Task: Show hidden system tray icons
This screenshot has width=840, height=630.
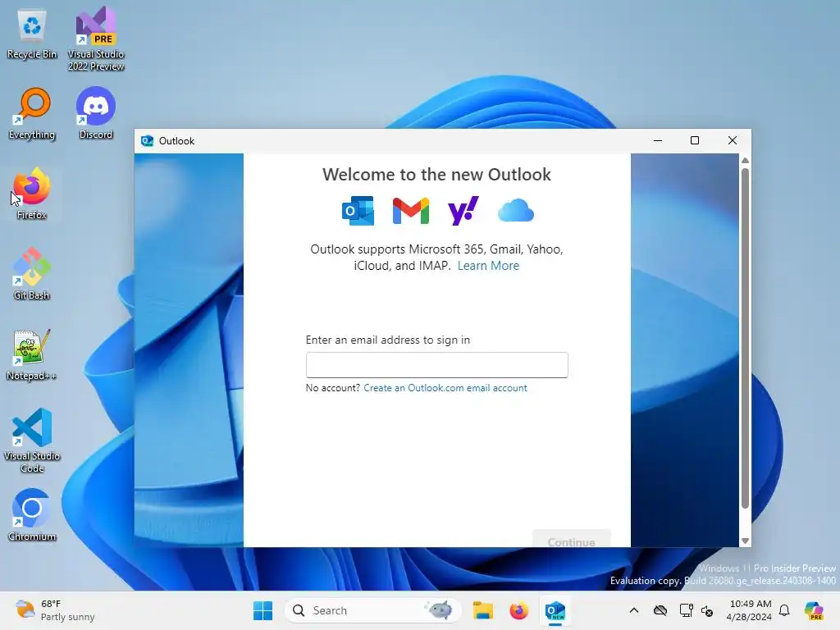Action: point(634,610)
